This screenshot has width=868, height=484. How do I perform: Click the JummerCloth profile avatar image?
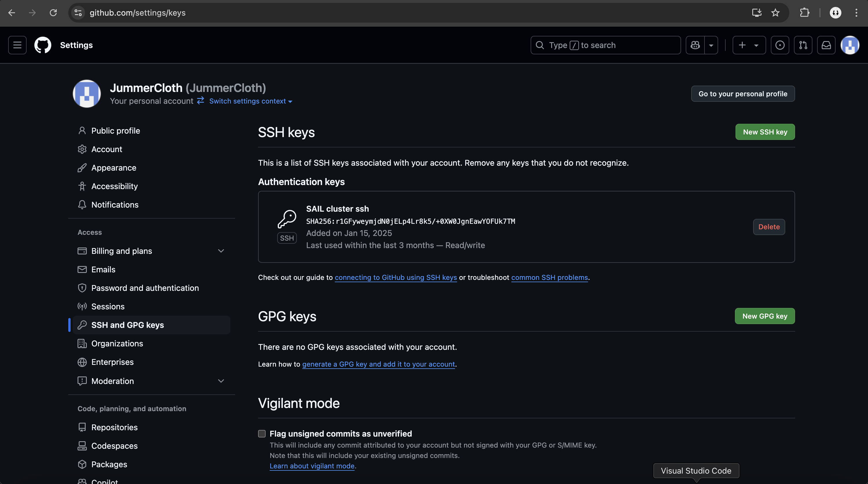pos(87,94)
